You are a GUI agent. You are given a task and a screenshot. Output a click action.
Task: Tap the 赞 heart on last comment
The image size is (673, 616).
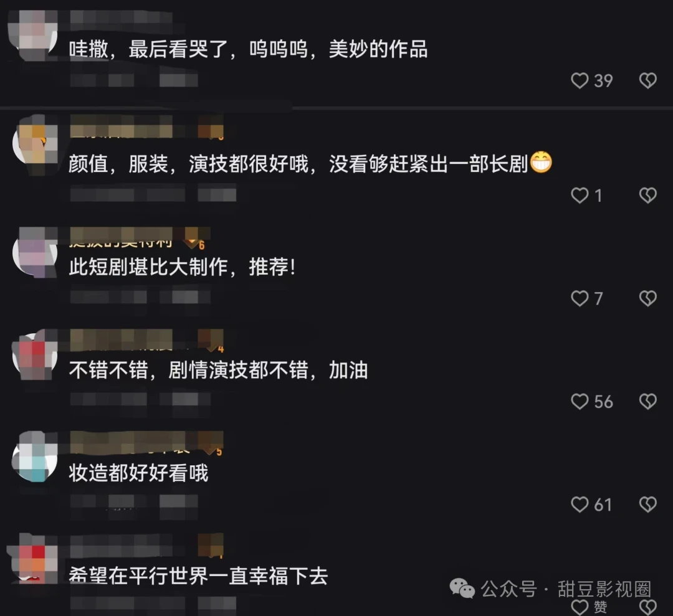(x=580, y=607)
